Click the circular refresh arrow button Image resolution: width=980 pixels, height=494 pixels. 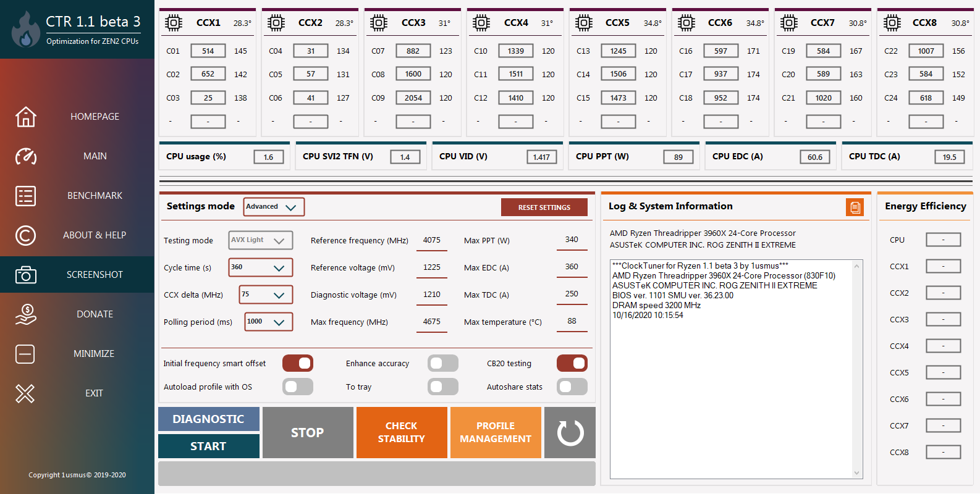570,433
